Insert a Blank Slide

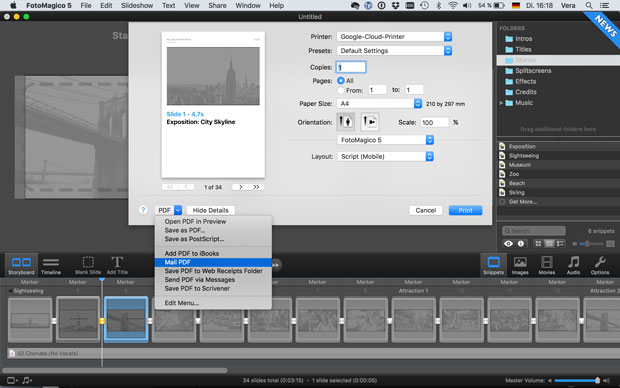coord(88,265)
